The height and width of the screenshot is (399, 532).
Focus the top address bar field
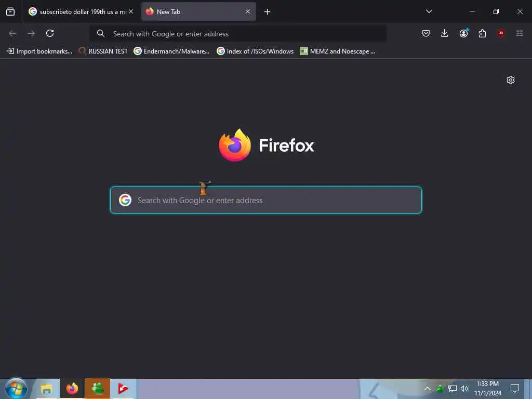(x=237, y=34)
